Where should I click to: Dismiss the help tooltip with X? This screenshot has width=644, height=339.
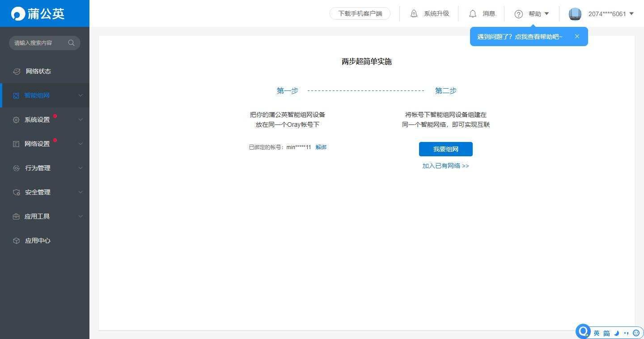pyautogui.click(x=577, y=36)
